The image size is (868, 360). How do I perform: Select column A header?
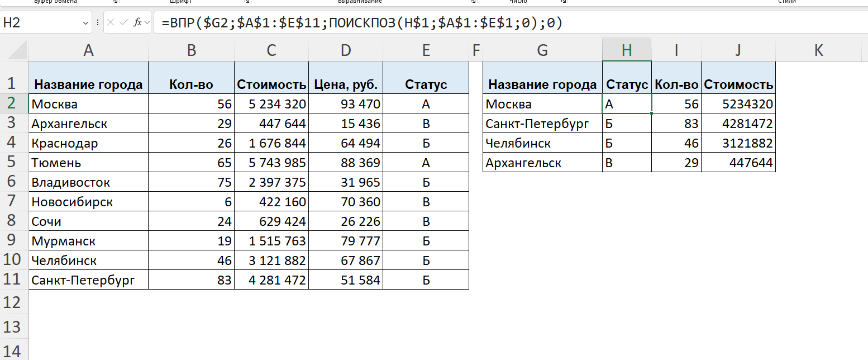tap(88, 50)
